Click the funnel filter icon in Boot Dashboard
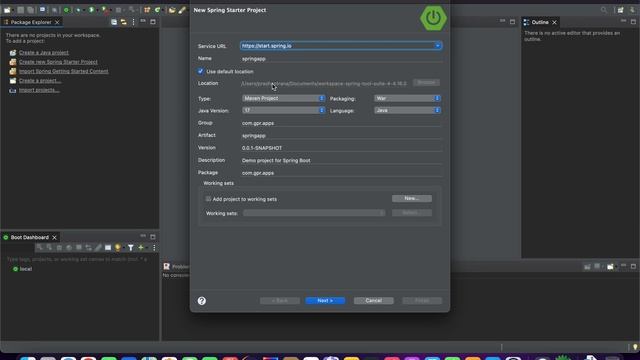The width and height of the screenshot is (640, 360). pos(131,247)
